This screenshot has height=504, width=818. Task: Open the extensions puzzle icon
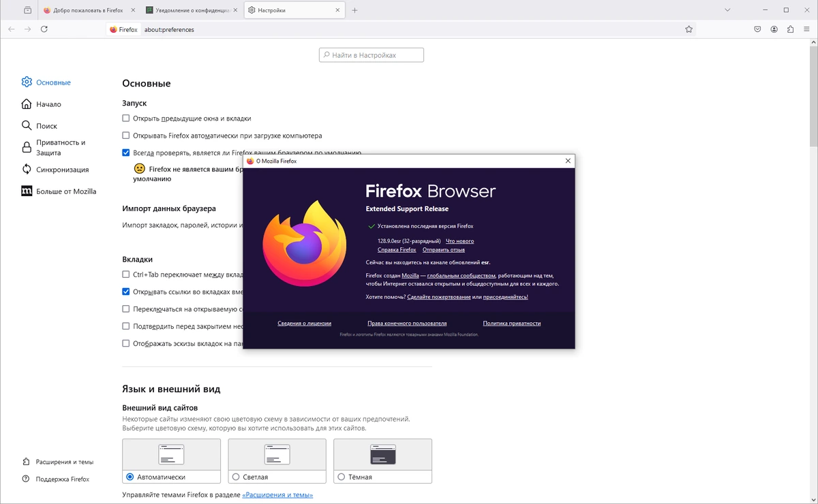pyautogui.click(x=791, y=29)
